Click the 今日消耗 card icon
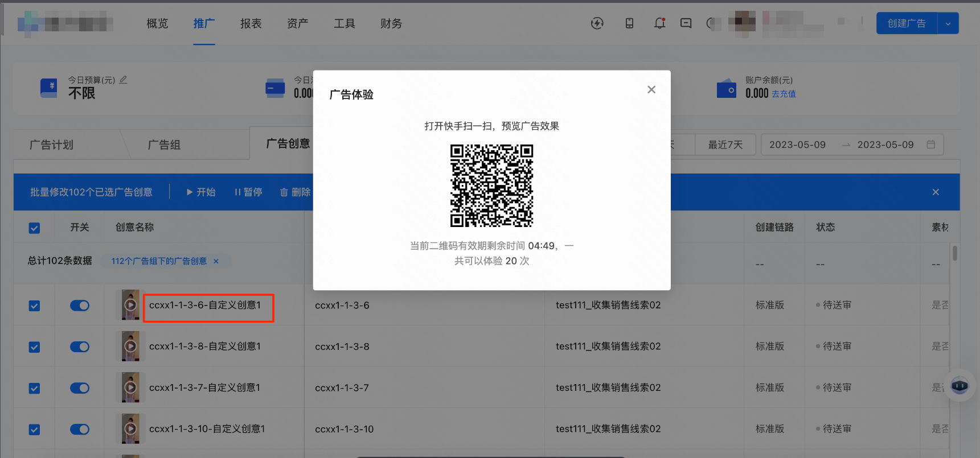This screenshot has width=980, height=458. (275, 88)
